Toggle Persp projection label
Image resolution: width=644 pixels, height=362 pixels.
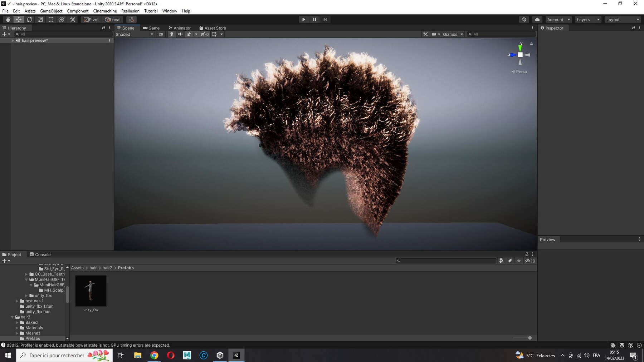[519, 71]
